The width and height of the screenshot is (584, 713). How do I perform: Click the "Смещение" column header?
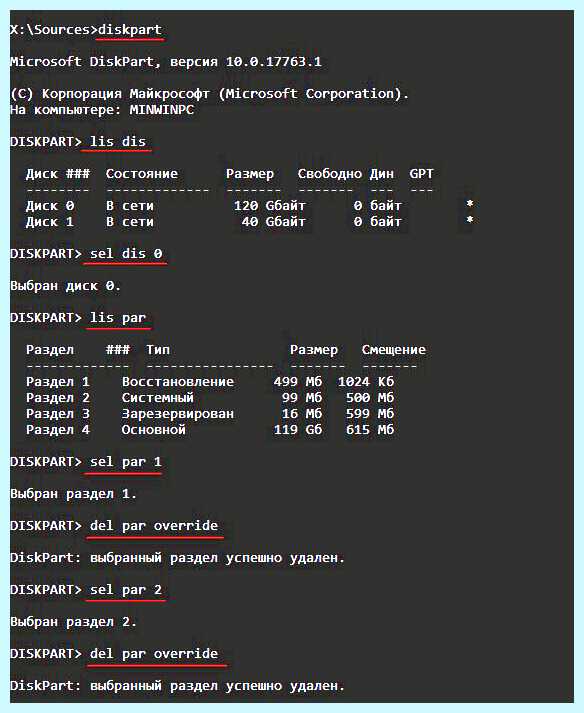coord(394,350)
